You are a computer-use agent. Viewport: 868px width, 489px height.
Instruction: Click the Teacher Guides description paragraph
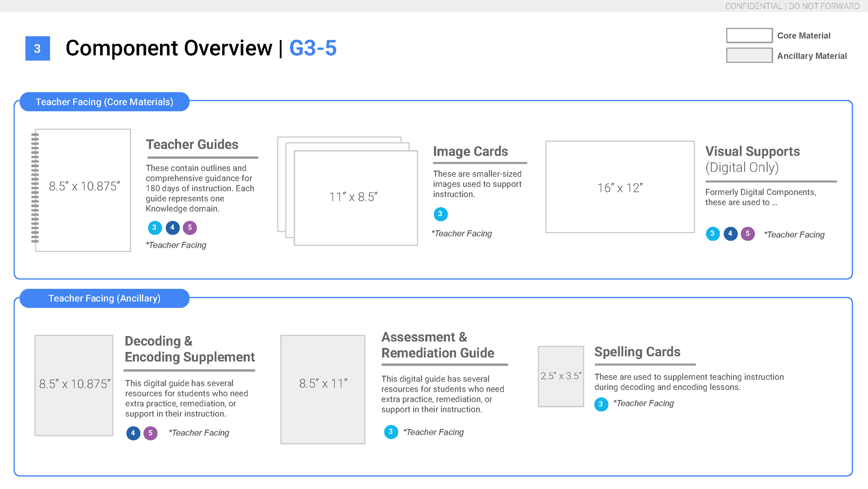(x=200, y=188)
